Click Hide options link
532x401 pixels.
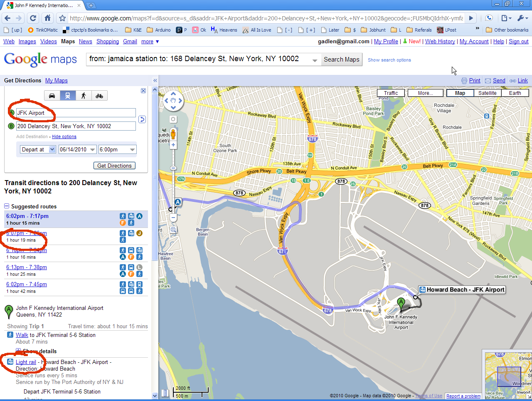[x=64, y=136]
